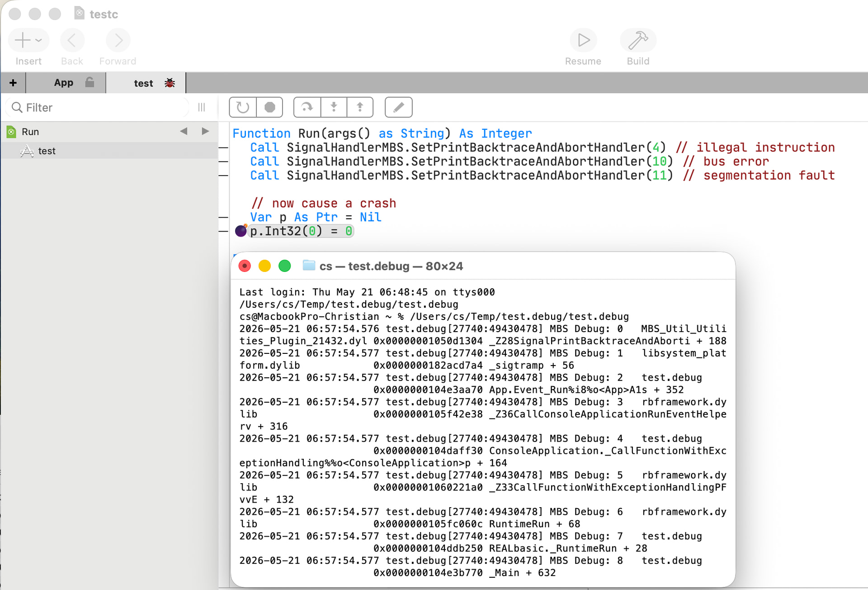
Task: Click the '// bus error' comment
Action: click(726, 162)
